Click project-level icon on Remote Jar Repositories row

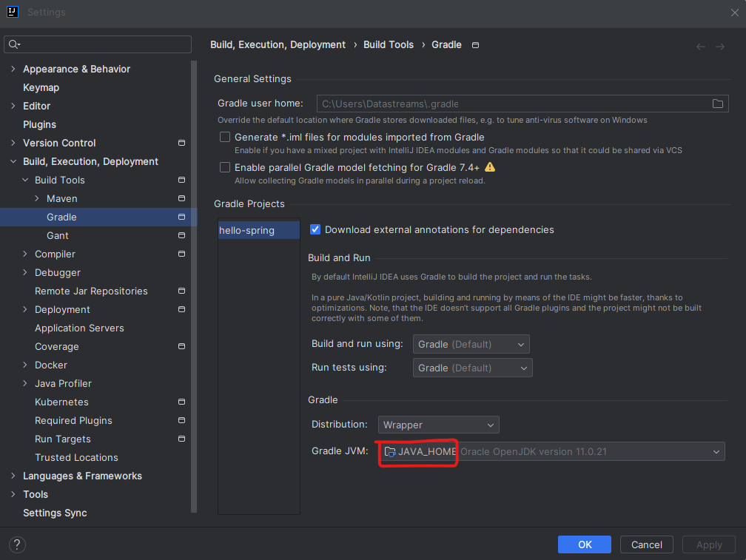click(x=181, y=291)
